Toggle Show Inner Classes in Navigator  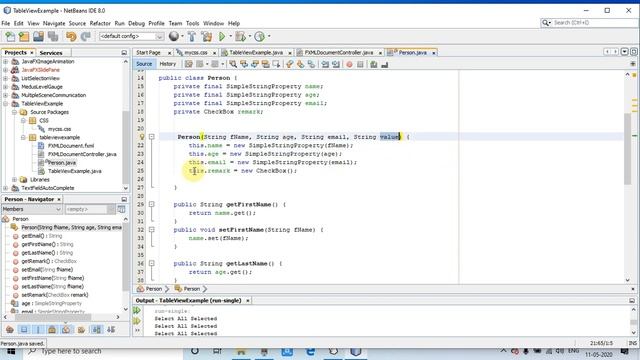(x=66, y=329)
